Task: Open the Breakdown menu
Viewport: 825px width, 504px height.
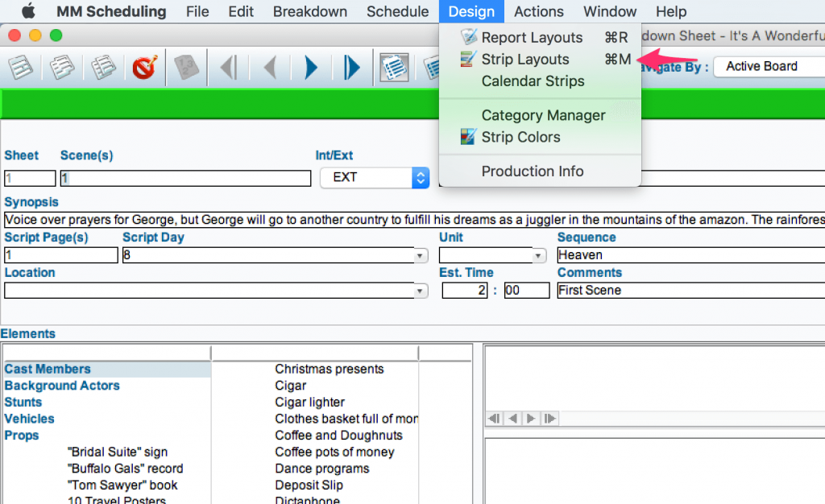Action: 310,11
